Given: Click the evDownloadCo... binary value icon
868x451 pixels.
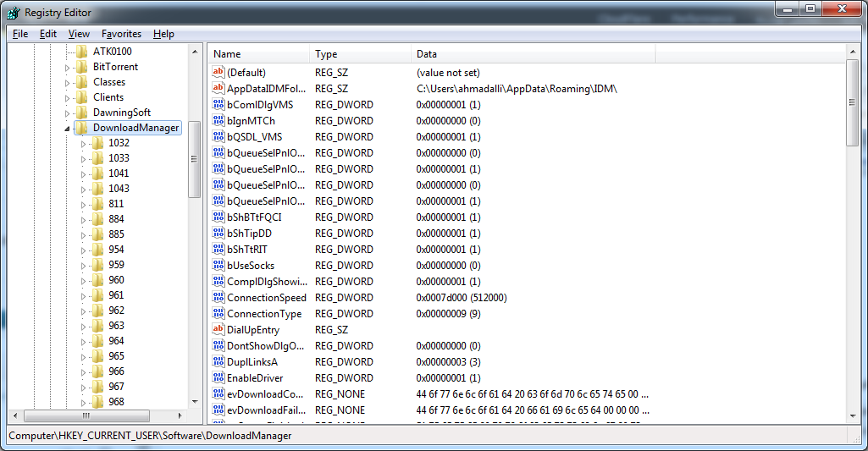Looking at the screenshot, I should coord(218,394).
